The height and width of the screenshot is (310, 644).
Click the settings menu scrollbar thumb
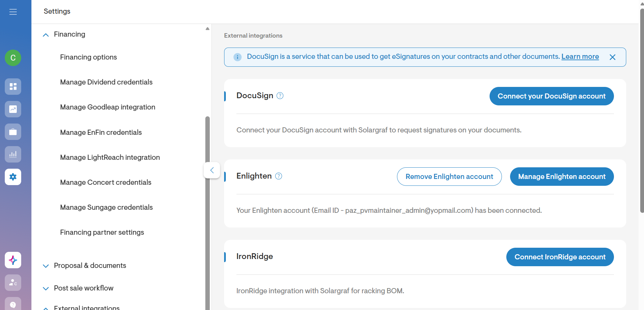click(x=207, y=213)
